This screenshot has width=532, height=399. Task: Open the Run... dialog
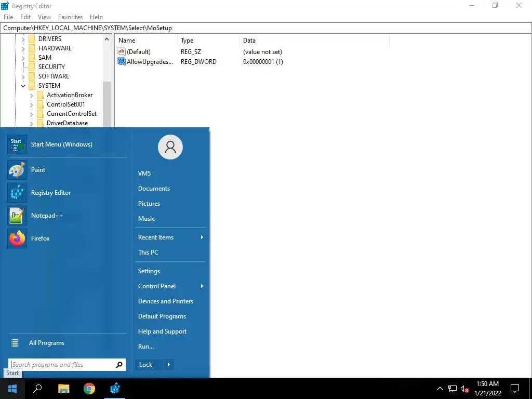click(146, 347)
